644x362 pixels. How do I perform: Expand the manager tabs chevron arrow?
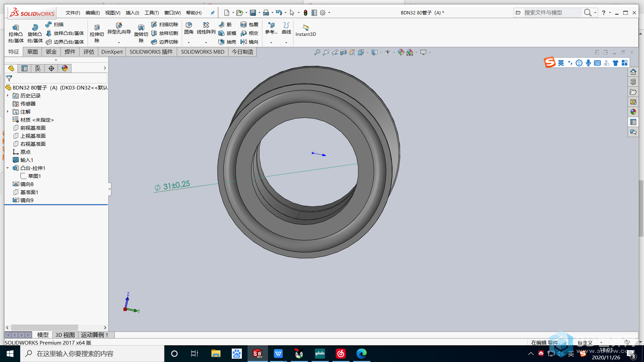coord(105,68)
